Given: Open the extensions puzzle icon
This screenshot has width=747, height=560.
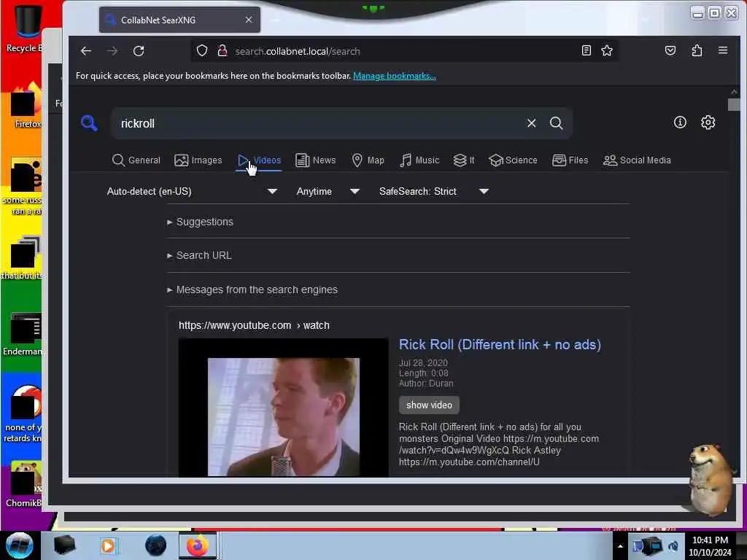Looking at the screenshot, I should pyautogui.click(x=697, y=50).
